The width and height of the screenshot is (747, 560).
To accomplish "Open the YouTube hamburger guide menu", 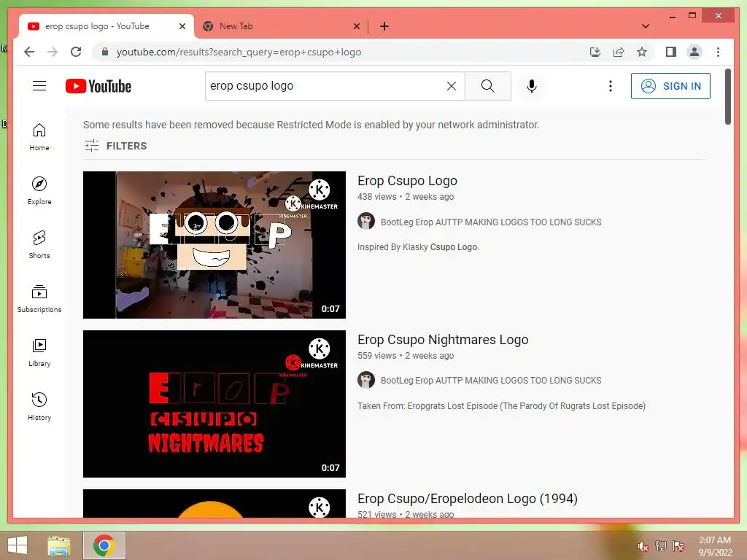I will (x=39, y=86).
